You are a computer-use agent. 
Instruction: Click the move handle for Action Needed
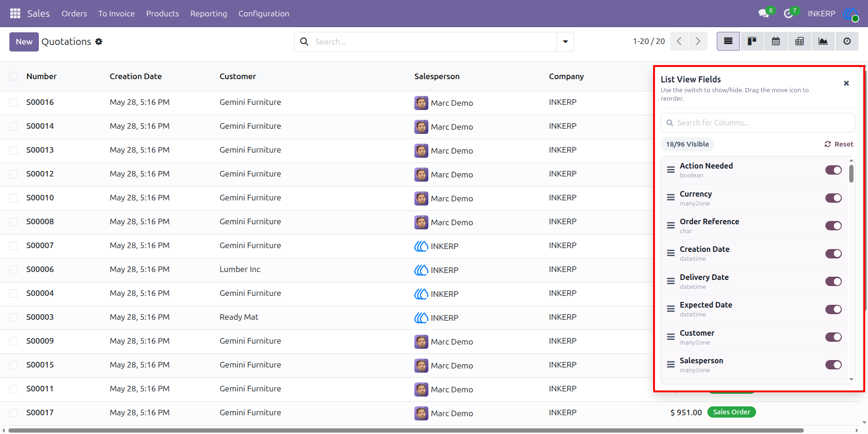(x=671, y=170)
